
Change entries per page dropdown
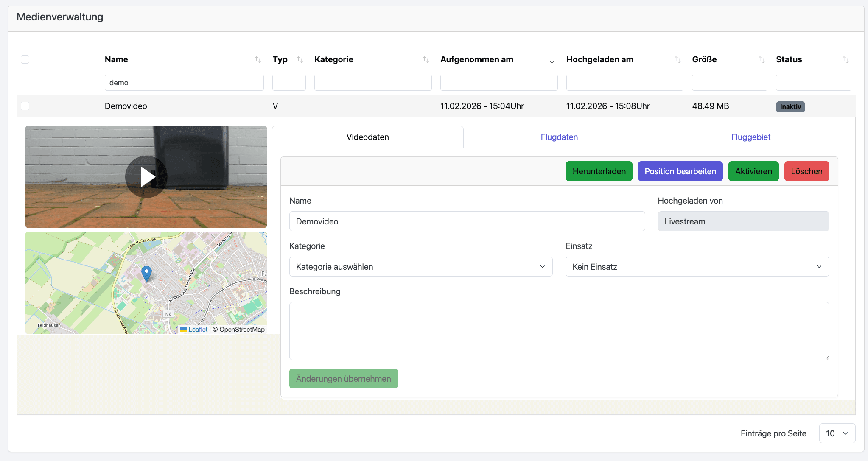coord(837,433)
